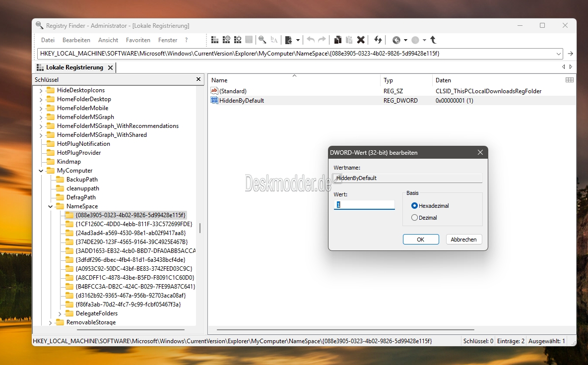The height and width of the screenshot is (365, 588).
Task: Click the Forward navigation icon
Action: 415,40
